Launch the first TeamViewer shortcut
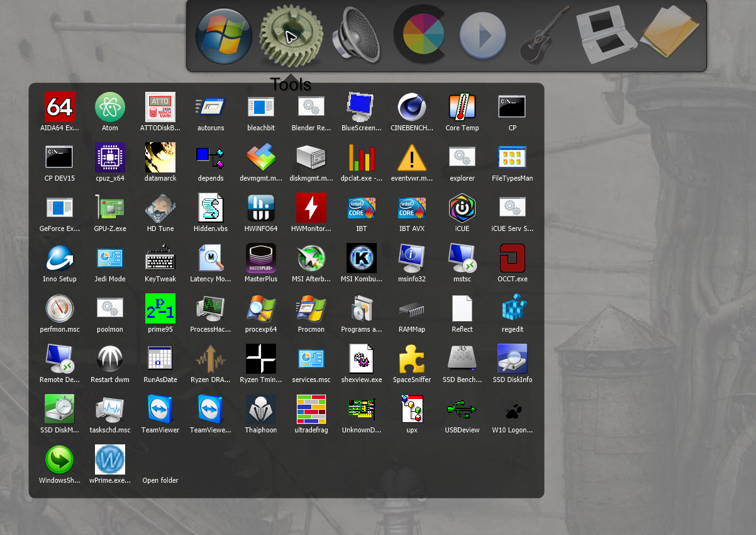Viewport: 756px width, 535px height. (160, 409)
